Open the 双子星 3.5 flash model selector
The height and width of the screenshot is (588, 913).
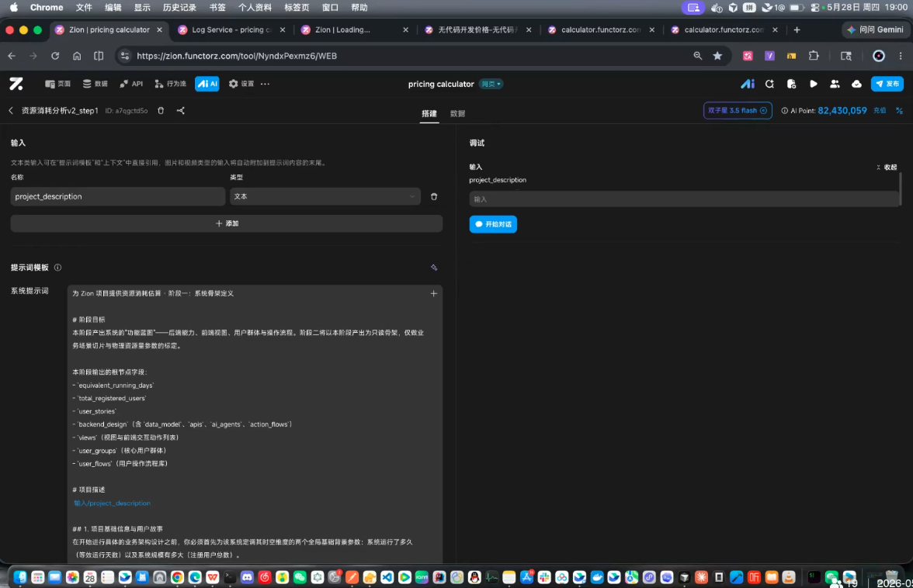pos(738,110)
